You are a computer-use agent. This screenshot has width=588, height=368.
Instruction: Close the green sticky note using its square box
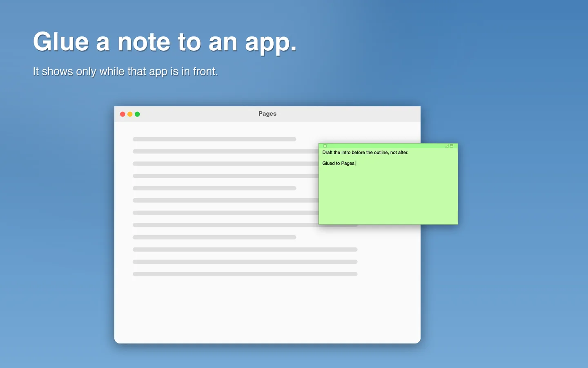point(325,146)
